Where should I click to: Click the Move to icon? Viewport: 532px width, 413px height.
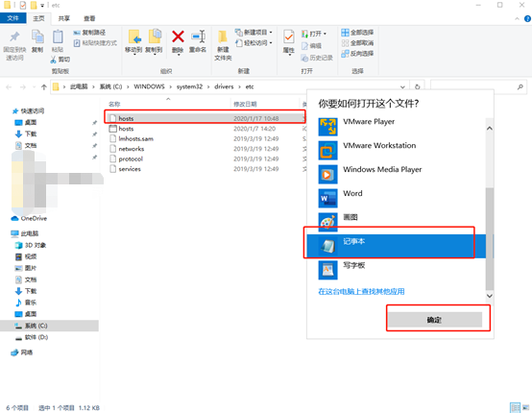pos(134,36)
